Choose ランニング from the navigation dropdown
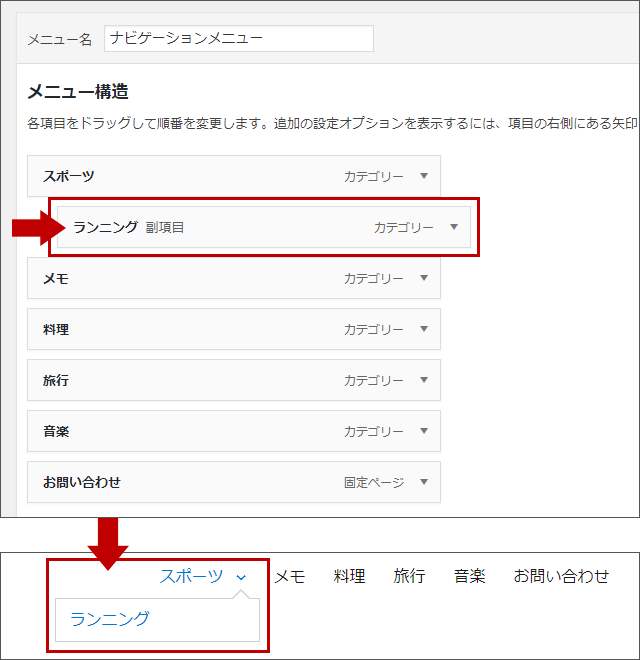Screen dimensions: 640x660 (x=110, y=619)
